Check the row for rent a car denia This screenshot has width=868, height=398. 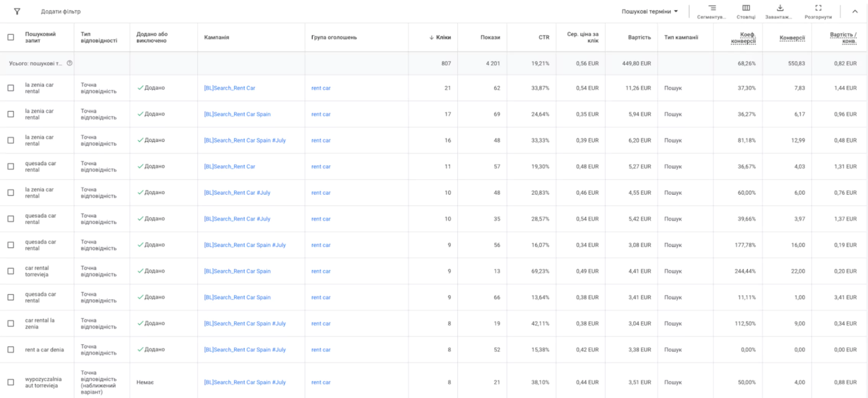[11, 349]
